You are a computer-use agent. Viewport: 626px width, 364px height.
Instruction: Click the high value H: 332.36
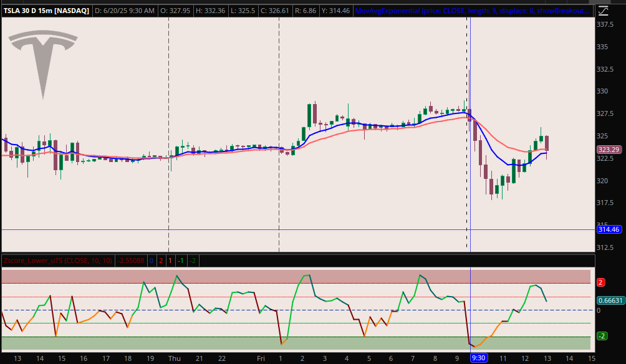point(210,11)
